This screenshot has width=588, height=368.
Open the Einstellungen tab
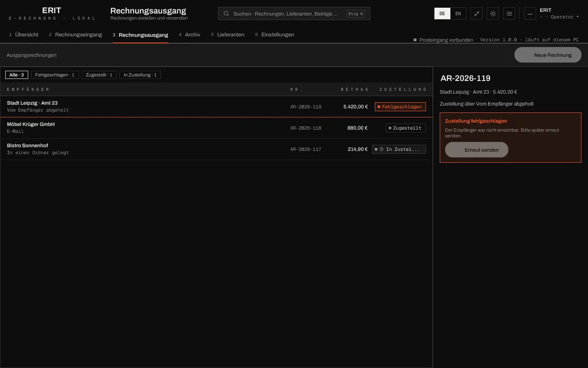(x=274, y=35)
